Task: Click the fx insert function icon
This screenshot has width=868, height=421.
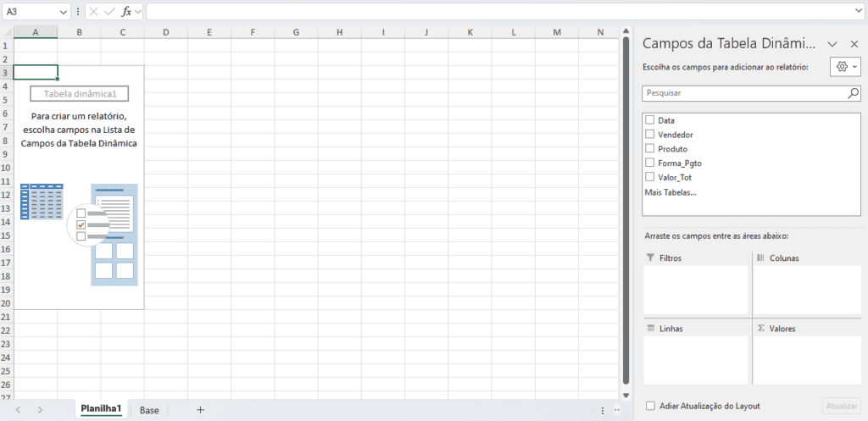Action: tap(127, 11)
